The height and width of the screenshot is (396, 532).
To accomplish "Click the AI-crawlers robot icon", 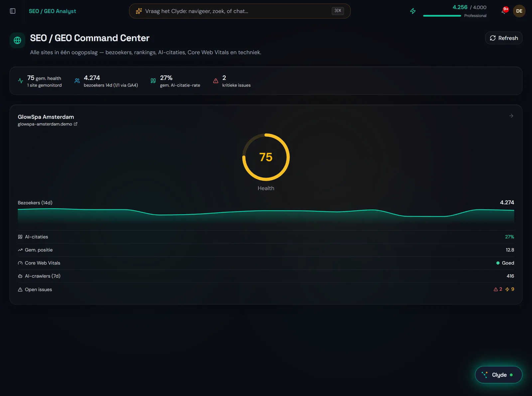I will tap(20, 276).
